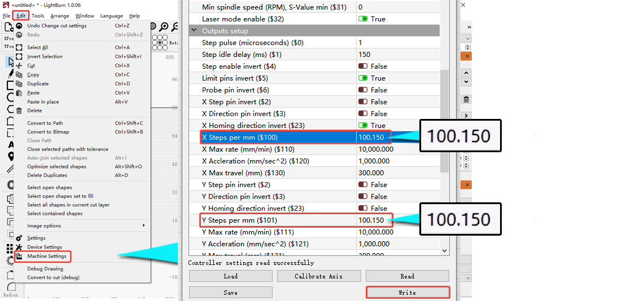Open the Grid Array tool
Image resolution: width=644 pixels, height=301 pixels.
(x=10, y=249)
